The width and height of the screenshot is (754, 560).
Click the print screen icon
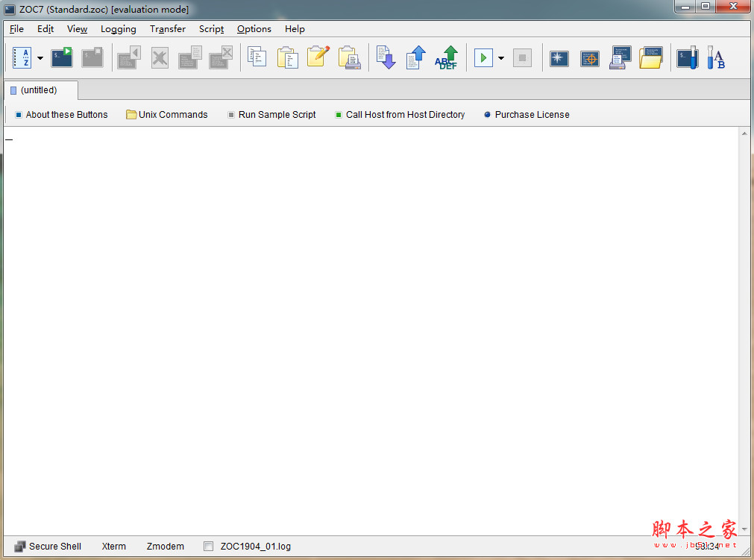coord(621,57)
